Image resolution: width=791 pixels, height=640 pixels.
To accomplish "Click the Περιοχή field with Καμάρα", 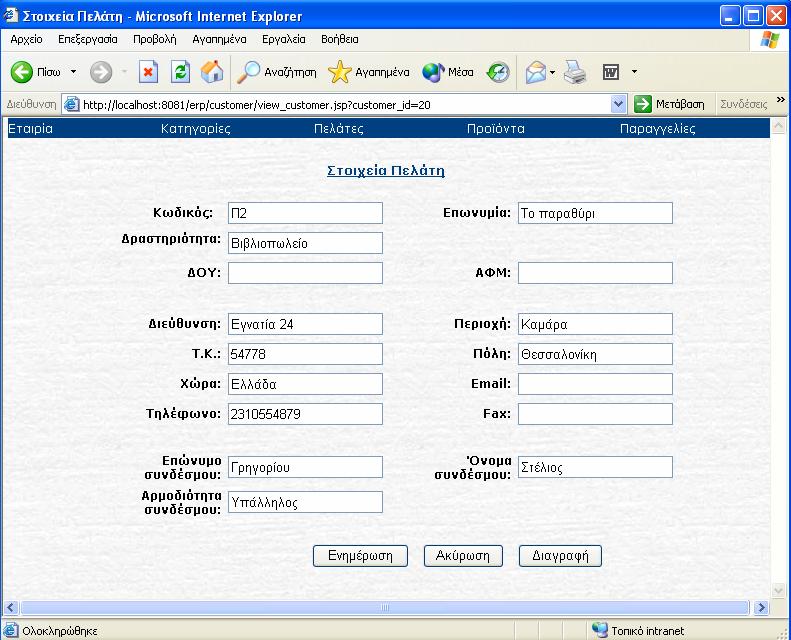I will [x=595, y=324].
